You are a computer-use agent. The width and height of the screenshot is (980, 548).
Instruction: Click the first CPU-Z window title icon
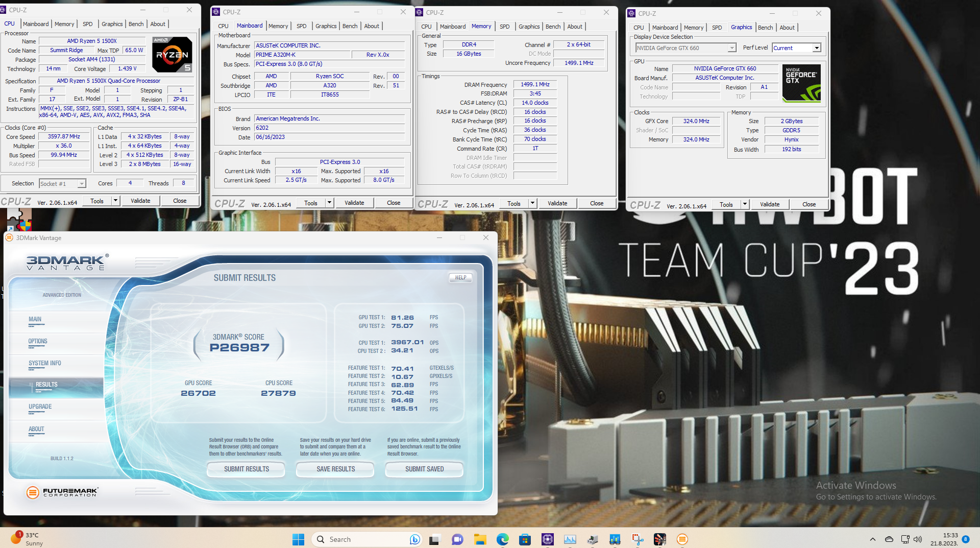[3, 10]
